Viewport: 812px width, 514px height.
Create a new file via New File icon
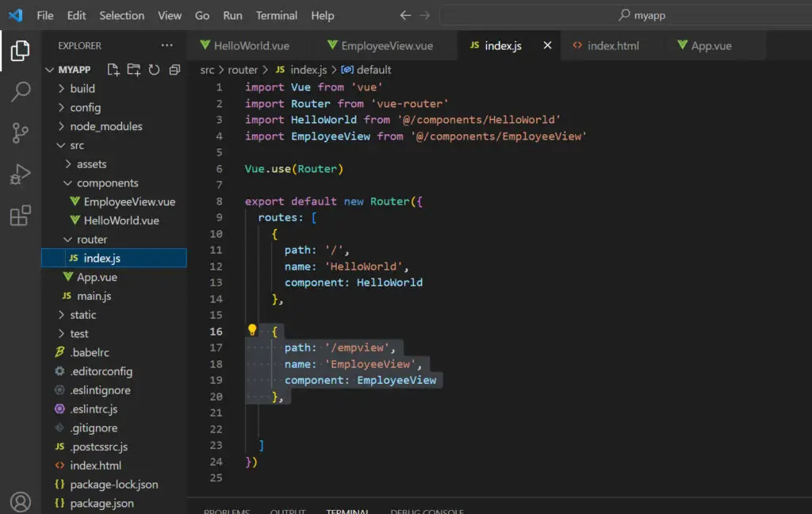115,70
